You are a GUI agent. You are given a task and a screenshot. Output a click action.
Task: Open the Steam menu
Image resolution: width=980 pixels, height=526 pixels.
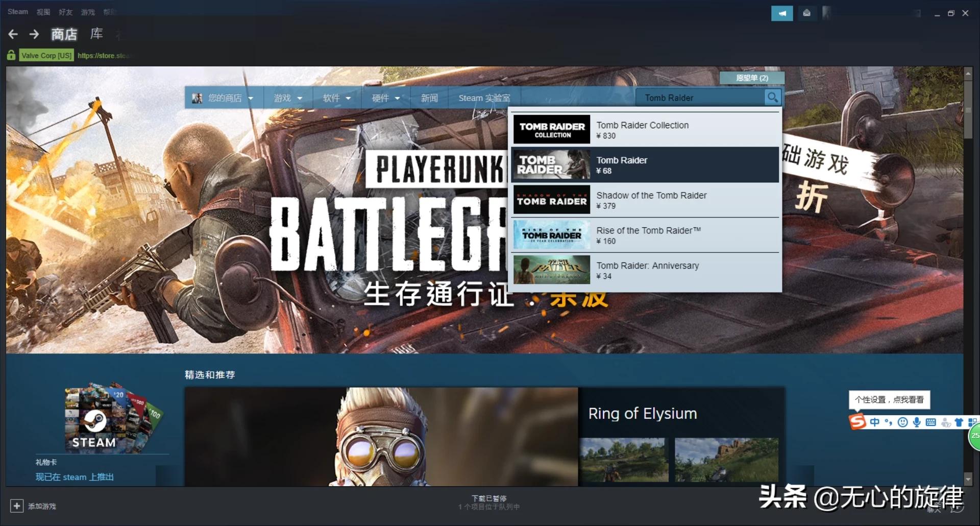(x=18, y=12)
